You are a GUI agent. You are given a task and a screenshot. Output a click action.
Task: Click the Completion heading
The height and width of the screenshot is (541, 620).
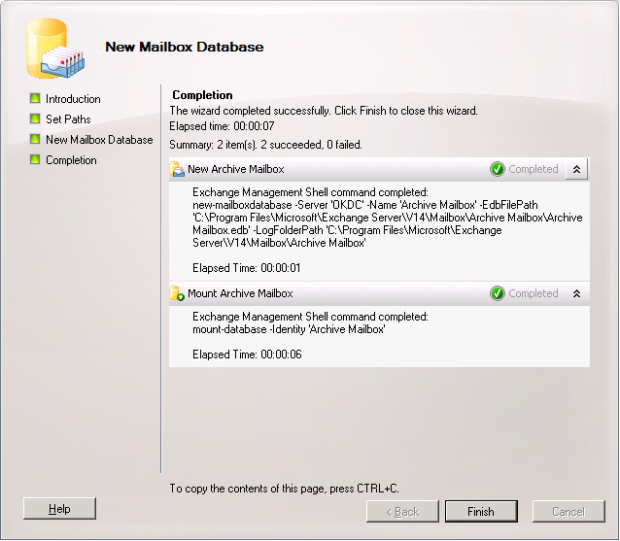202,95
